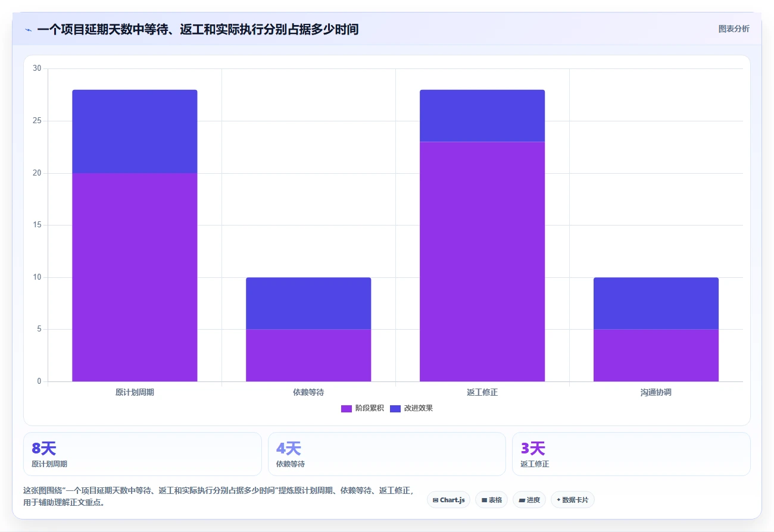Click purple segment of 依赖等待 bar
Screen dimensions: 774x532
coord(308,355)
